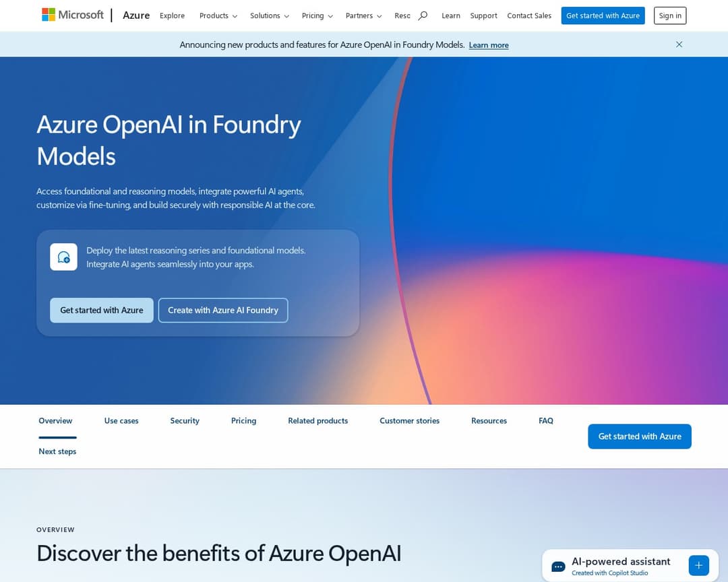The height and width of the screenshot is (582, 728).
Task: Expand the Products dropdown
Action: (218, 15)
